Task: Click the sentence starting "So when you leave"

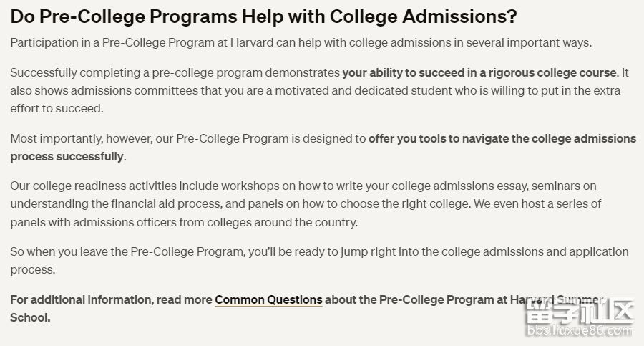Action: 129,252
